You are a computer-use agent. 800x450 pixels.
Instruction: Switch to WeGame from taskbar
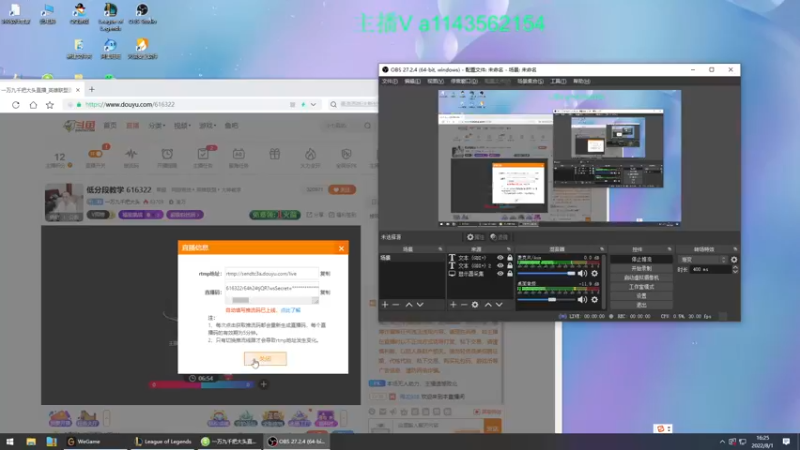point(95,442)
